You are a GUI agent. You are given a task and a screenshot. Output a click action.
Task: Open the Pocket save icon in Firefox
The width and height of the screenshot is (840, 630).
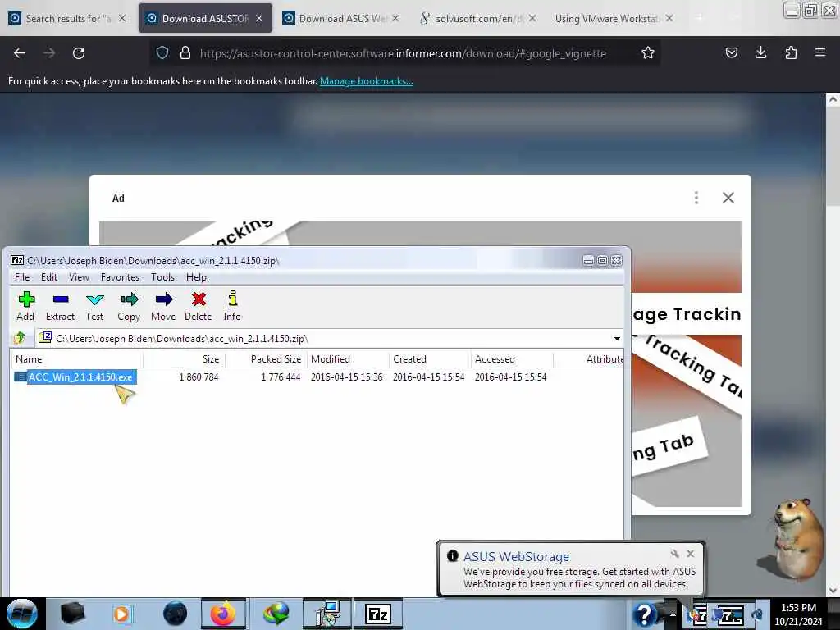point(731,52)
